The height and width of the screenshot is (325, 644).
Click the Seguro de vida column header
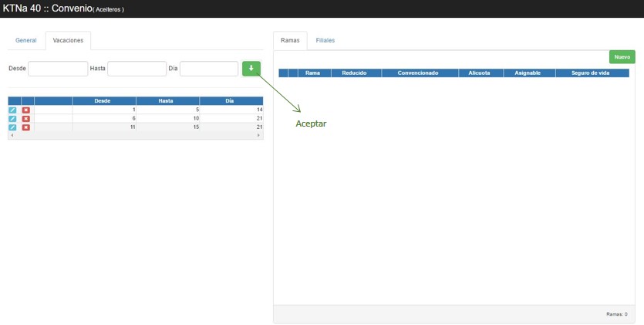(592, 73)
